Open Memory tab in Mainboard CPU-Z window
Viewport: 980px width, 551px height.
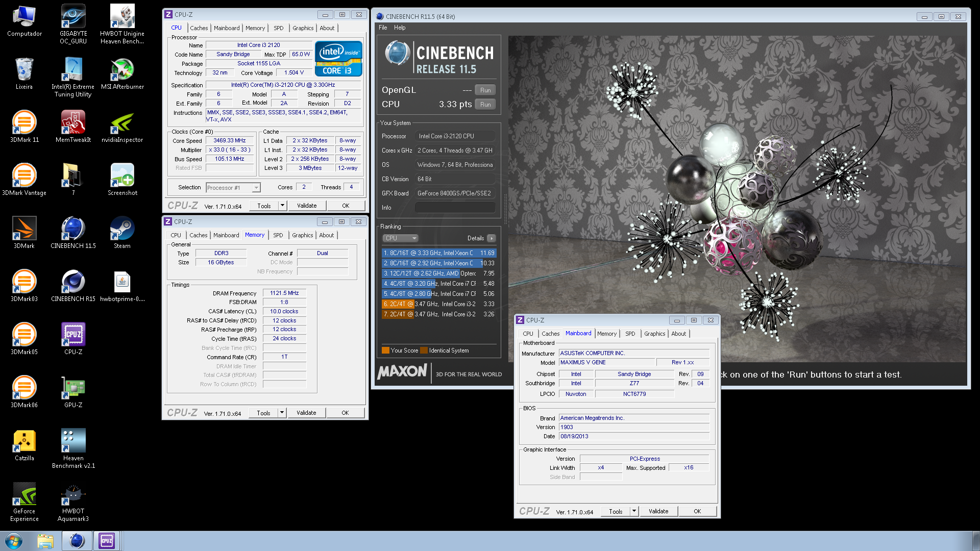click(x=607, y=334)
